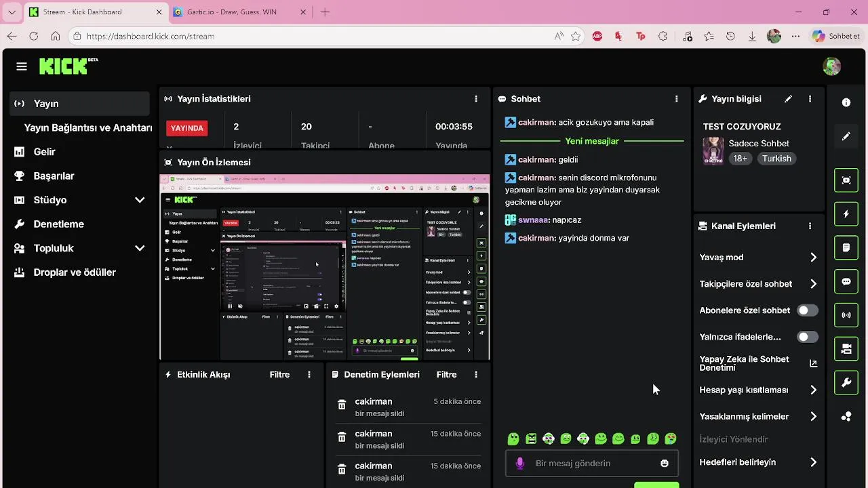Screen dimensions: 868x488
Task: Open Takipçilere özel sohbet settings arrow
Action: tap(813, 284)
